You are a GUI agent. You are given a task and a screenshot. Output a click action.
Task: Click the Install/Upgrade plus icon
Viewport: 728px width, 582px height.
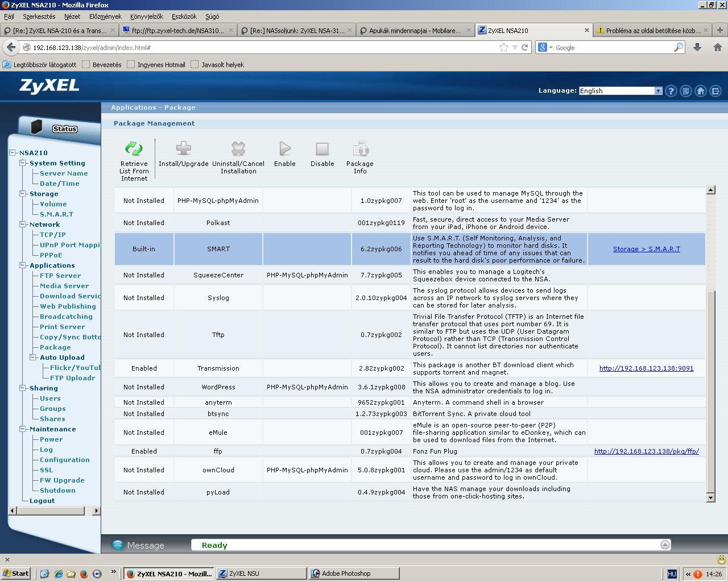(x=183, y=149)
